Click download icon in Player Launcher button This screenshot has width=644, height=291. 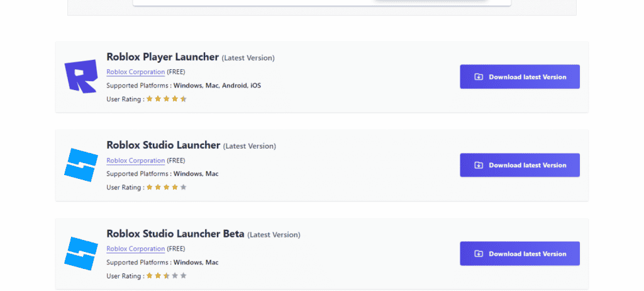pos(479,77)
